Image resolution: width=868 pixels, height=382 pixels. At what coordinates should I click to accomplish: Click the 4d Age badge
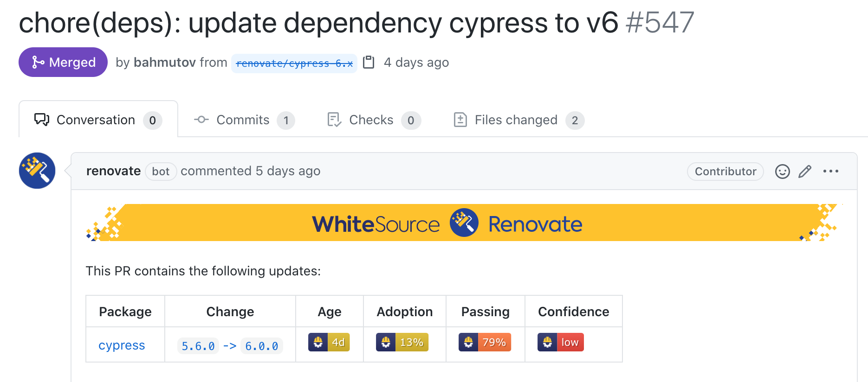pos(329,342)
